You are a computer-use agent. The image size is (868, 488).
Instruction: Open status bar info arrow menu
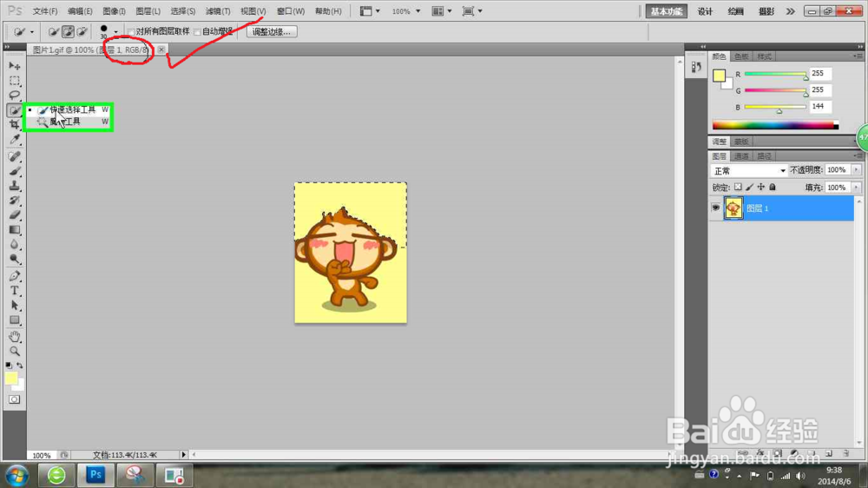pyautogui.click(x=184, y=455)
